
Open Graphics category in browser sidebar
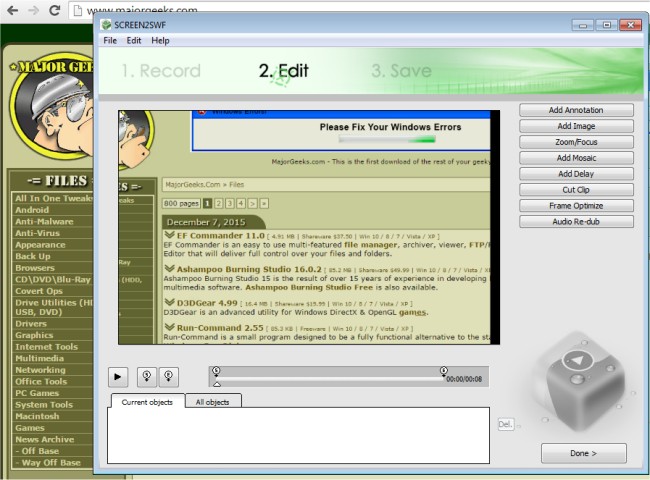pyautogui.click(x=34, y=335)
